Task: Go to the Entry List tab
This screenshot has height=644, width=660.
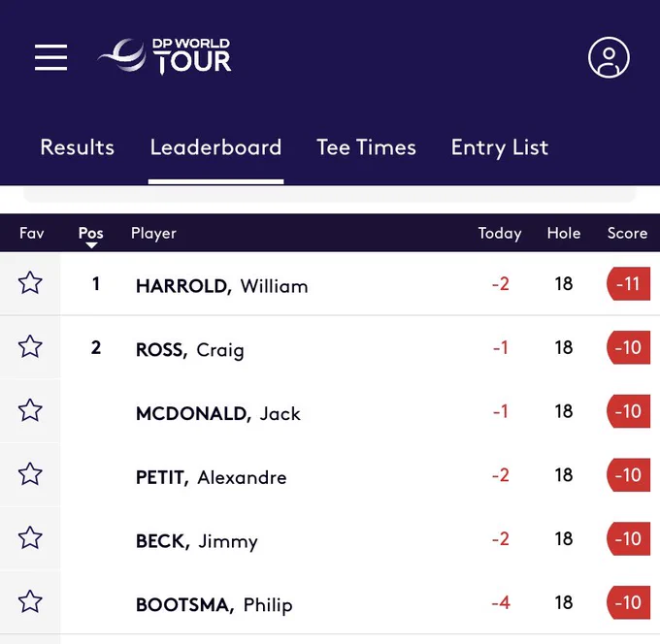Action: click(500, 148)
